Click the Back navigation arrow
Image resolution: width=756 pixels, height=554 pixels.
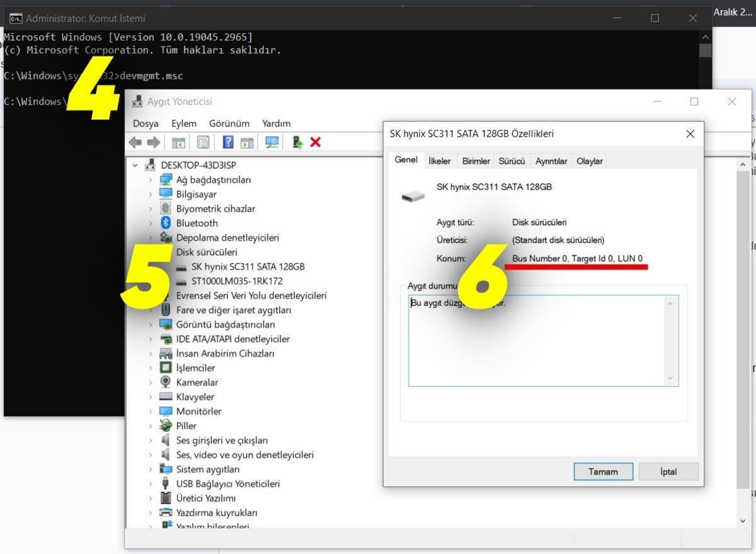point(135,142)
